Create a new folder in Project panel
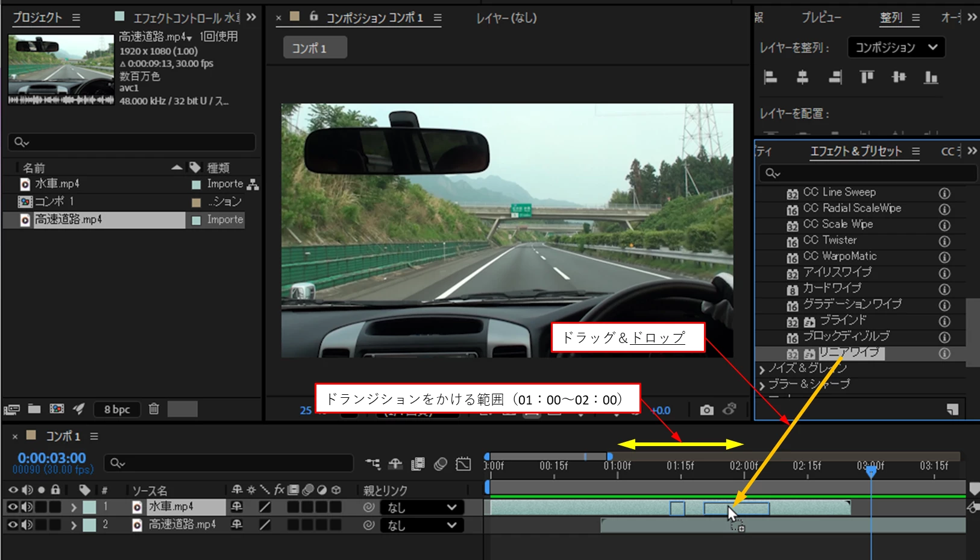This screenshot has height=560, width=980. point(34,409)
